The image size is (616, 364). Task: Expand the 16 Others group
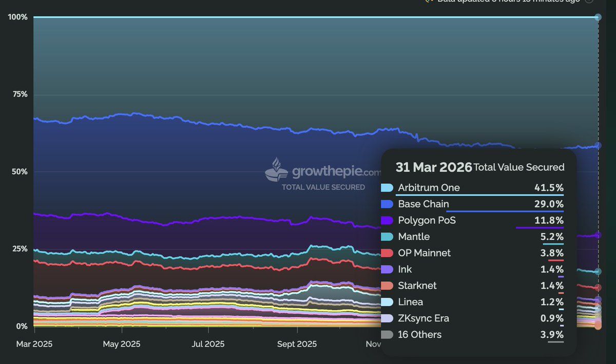coord(419,334)
